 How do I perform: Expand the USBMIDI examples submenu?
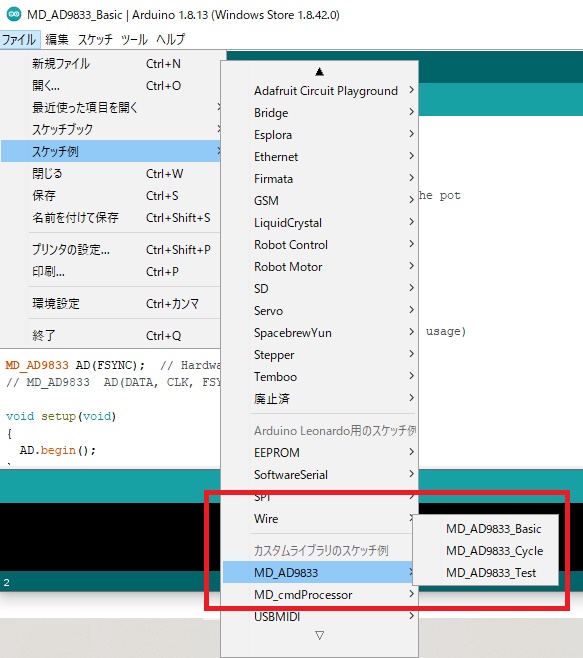coord(319,616)
